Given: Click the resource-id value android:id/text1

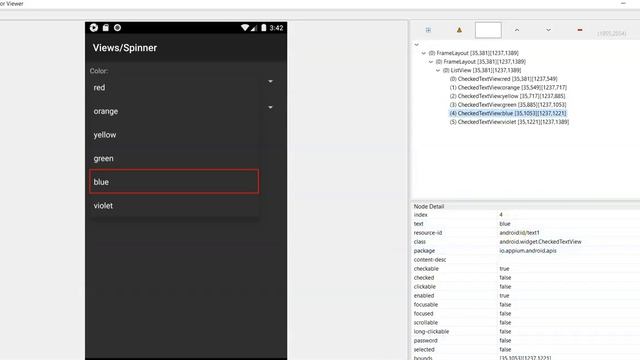Looking at the screenshot, I should pos(519,233).
